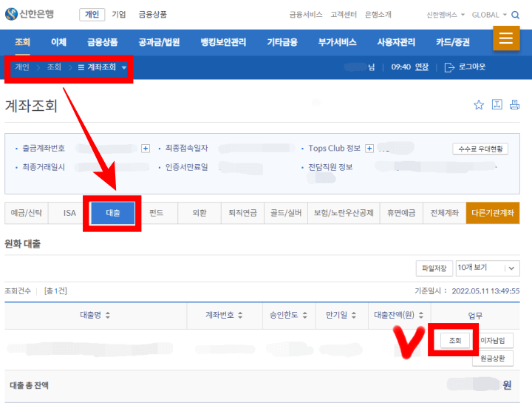Image resolution: width=532 pixels, height=411 pixels.
Task: Click the 조회 button in loan row
Action: coord(455,341)
